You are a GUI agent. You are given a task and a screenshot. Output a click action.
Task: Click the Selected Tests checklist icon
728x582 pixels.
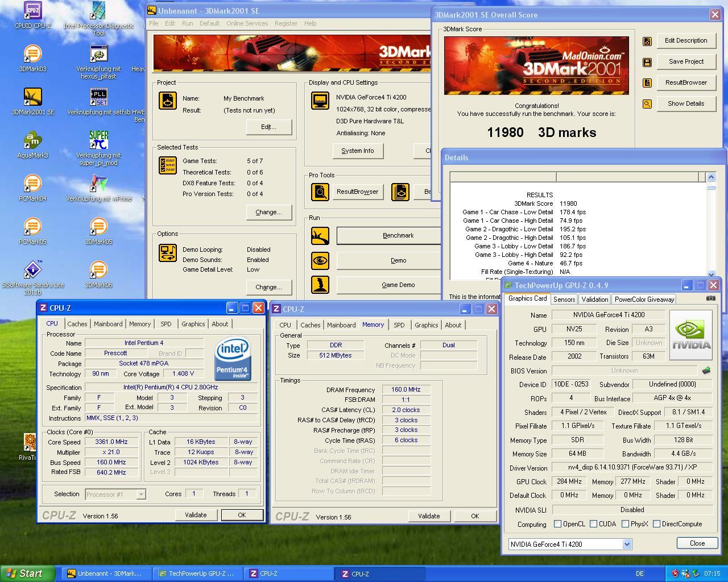(167, 165)
